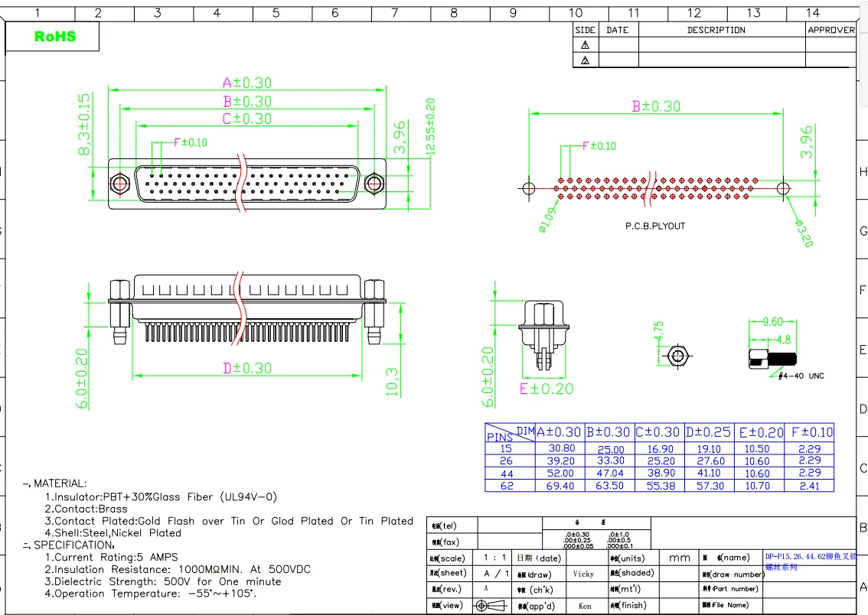Click the hex nut front-view drawing
Image resolution: width=868 pixels, height=615 pixels.
pos(677,356)
